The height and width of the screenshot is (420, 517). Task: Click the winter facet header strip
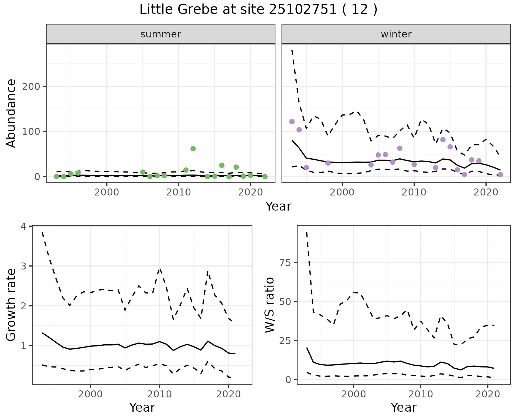[396, 34]
